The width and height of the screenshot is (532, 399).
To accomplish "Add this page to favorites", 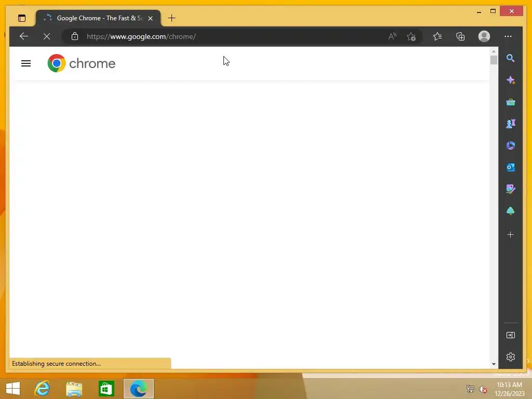I will (x=411, y=36).
